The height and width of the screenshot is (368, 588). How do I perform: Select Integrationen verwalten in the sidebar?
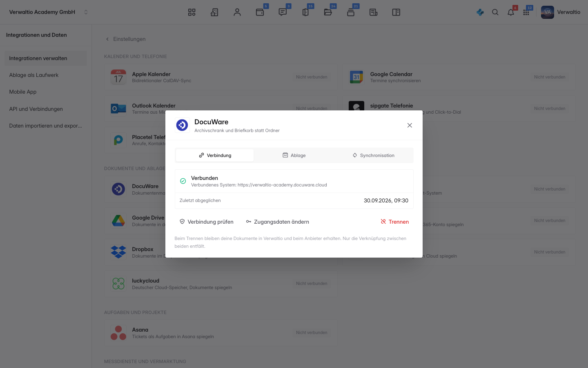point(46,58)
